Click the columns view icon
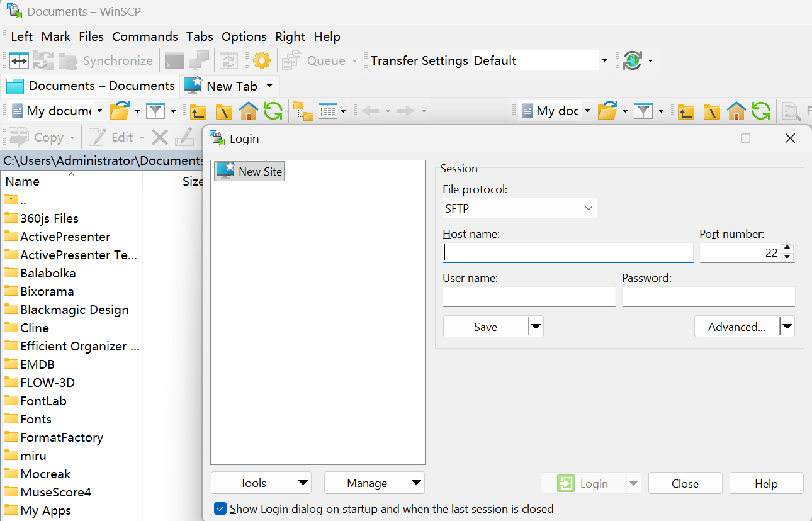The image size is (812, 521). pyautogui.click(x=327, y=111)
